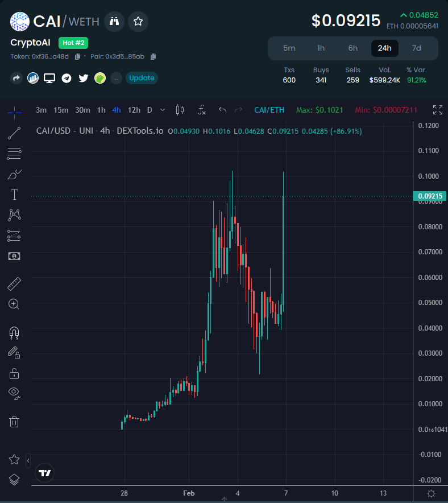Toggle stay in drawing mode pencil lock
448x503 pixels.
(x=14, y=353)
